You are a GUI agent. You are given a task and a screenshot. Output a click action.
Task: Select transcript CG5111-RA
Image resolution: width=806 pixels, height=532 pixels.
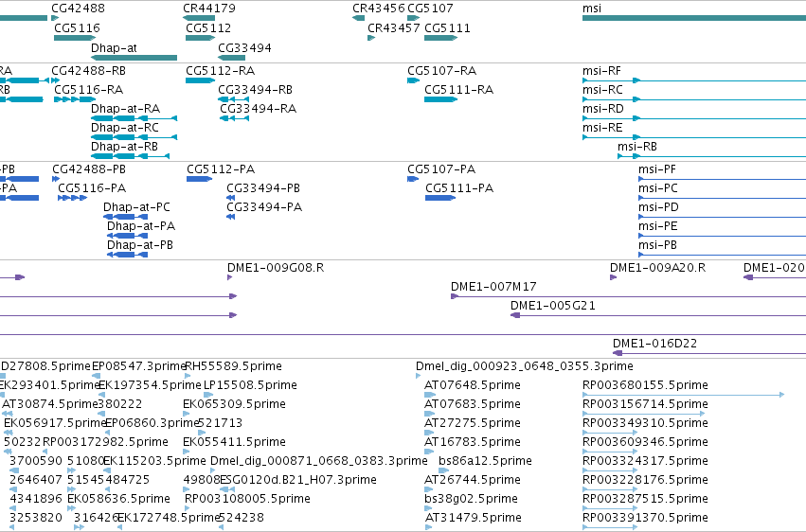click(441, 99)
